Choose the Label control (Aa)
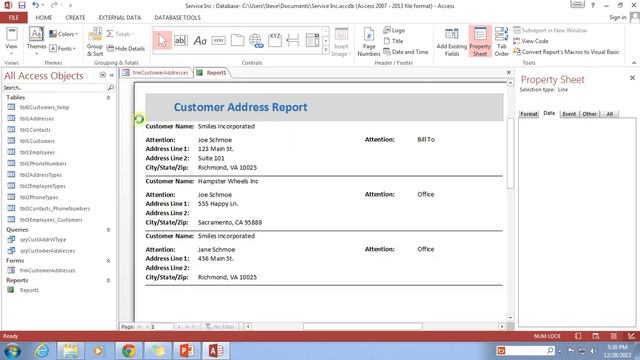Viewport: 640px width, 360px height. point(200,40)
